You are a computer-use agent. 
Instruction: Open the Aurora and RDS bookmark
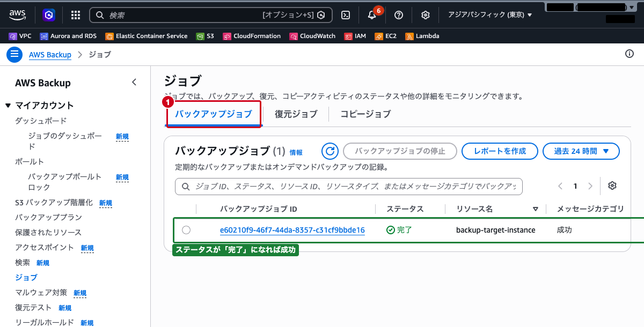click(68, 36)
